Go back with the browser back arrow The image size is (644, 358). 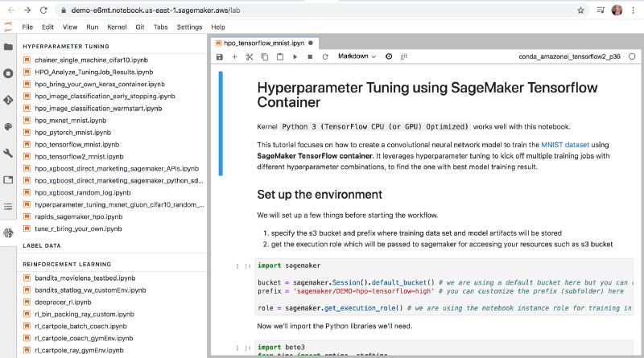(x=11, y=10)
